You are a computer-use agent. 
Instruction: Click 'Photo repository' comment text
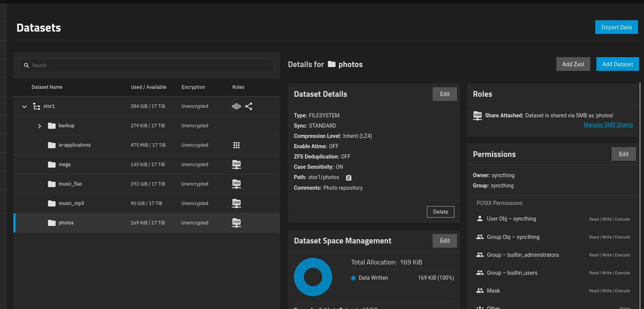tap(343, 188)
